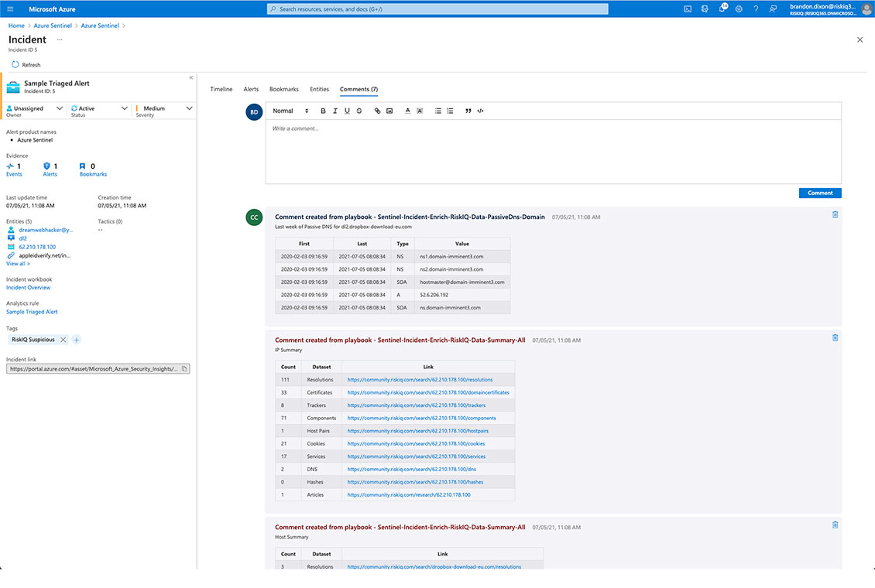875x588 pixels.
Task: Open the 62.210.178.100 IP entity
Action: coord(37,247)
